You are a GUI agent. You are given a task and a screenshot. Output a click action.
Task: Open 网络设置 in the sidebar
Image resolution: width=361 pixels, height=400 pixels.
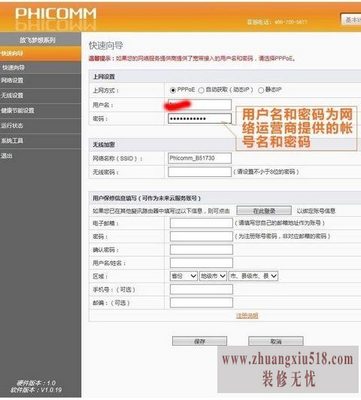(40, 80)
